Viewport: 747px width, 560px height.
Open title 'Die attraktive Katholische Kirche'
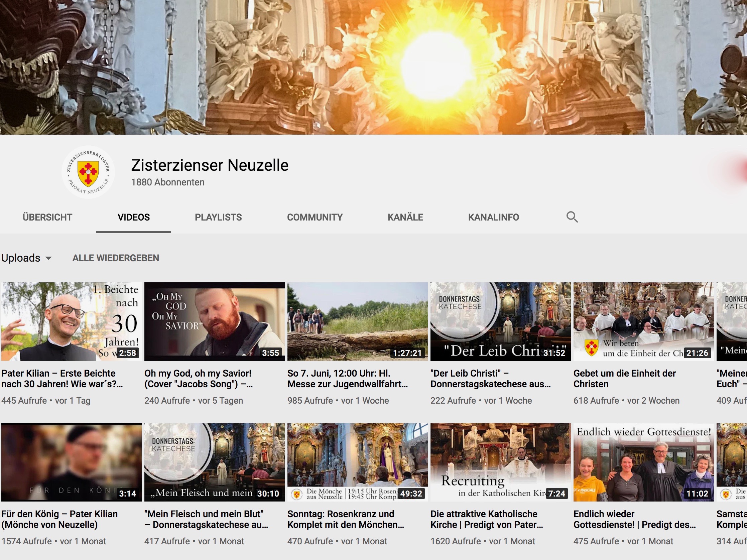click(x=487, y=519)
